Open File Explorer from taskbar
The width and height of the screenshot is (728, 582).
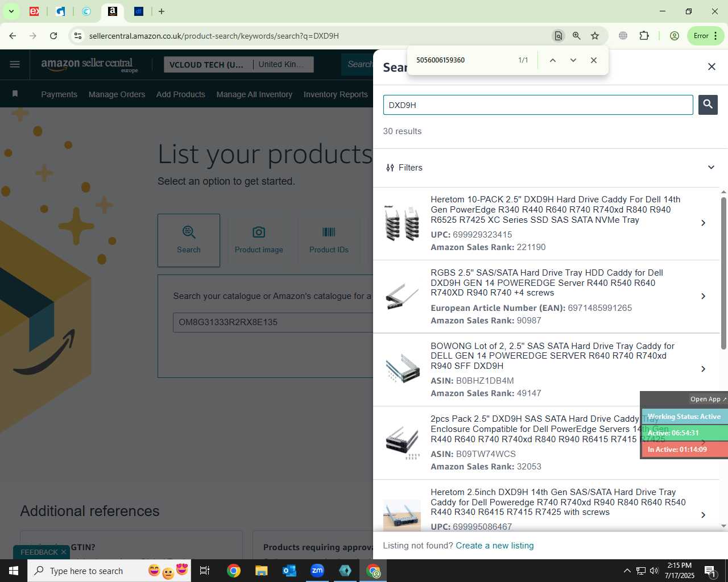pyautogui.click(x=261, y=571)
